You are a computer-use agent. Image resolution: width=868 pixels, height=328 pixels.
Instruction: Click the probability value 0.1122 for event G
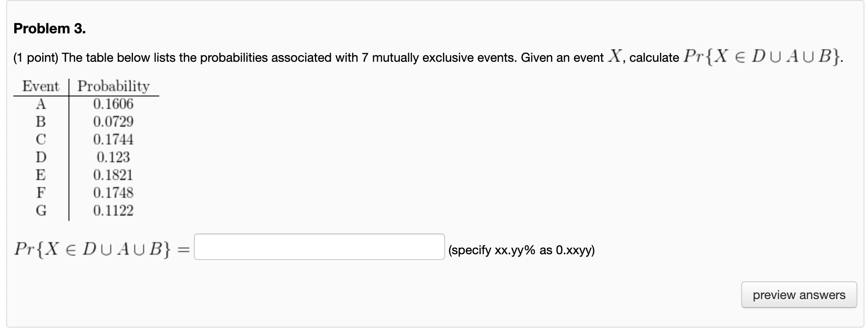(113, 210)
